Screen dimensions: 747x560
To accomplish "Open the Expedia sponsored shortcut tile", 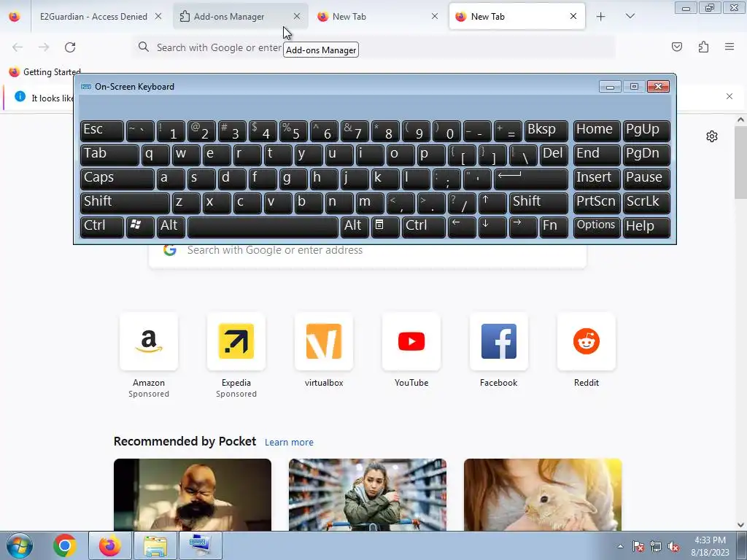I will [236, 341].
